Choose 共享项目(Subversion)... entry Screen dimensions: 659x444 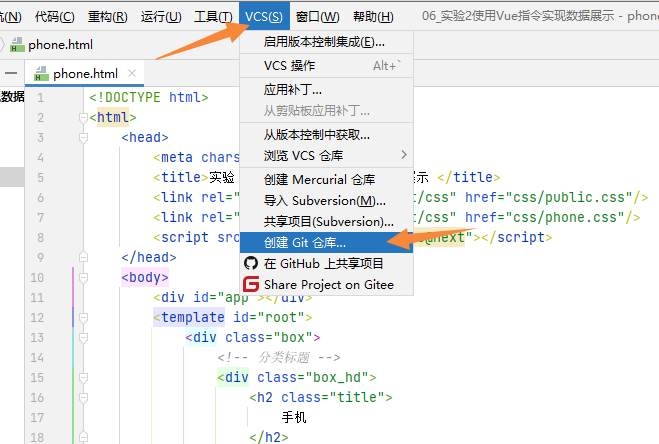coord(327,222)
